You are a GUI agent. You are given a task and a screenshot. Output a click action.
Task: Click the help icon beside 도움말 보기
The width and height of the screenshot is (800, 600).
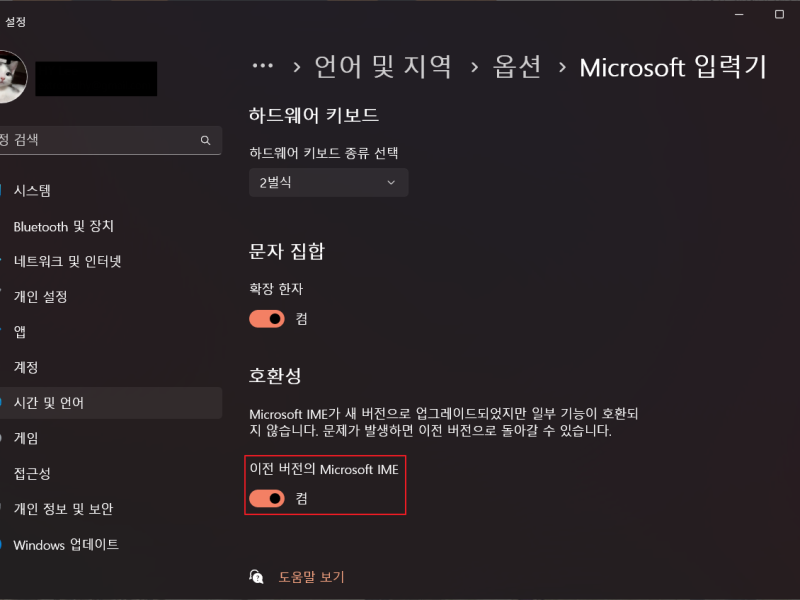tap(257, 577)
